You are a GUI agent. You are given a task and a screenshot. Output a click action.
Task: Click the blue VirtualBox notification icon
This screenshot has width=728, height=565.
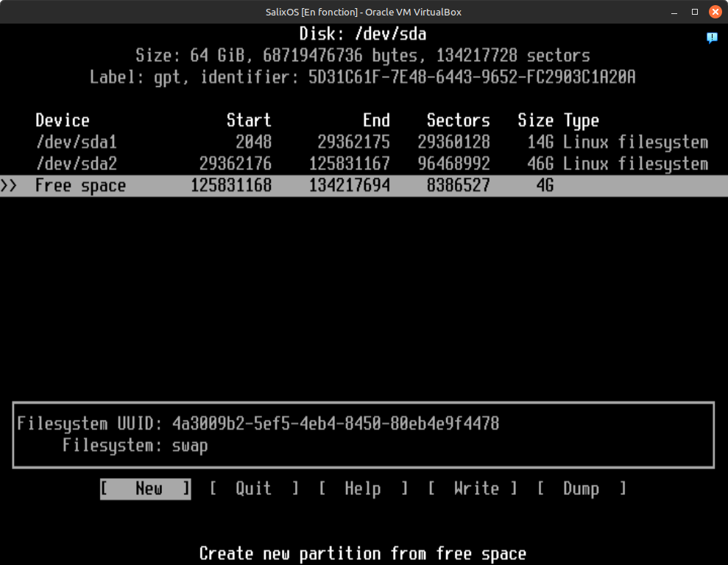click(712, 38)
